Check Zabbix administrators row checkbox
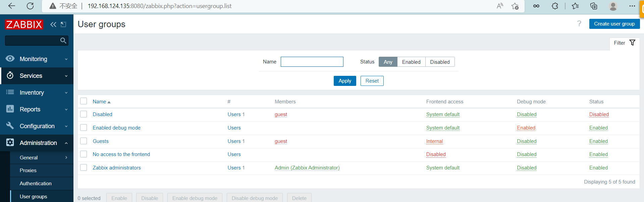The width and height of the screenshot is (644, 202). 84,168
